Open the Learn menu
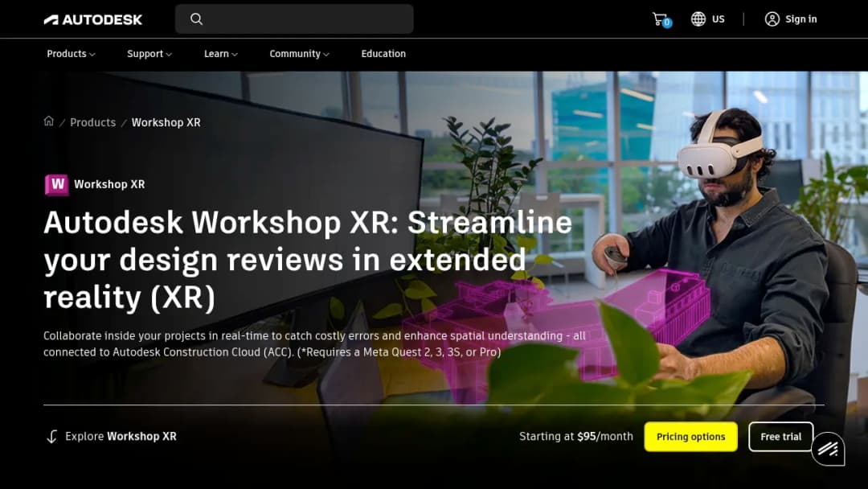This screenshot has height=489, width=868. tap(221, 54)
